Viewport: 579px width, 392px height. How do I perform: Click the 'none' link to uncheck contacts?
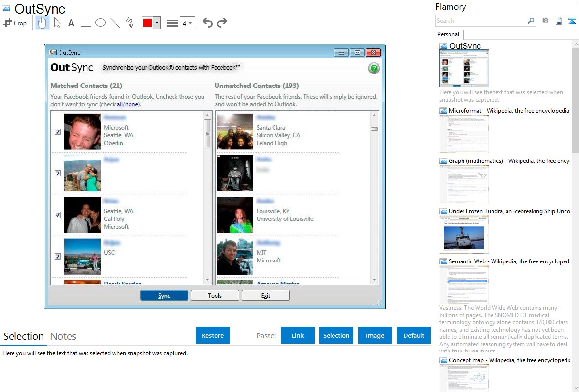tap(131, 104)
